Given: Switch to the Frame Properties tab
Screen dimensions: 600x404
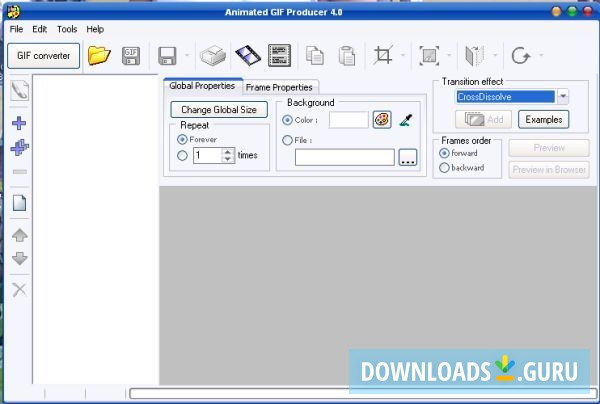Looking at the screenshot, I should click(279, 88).
